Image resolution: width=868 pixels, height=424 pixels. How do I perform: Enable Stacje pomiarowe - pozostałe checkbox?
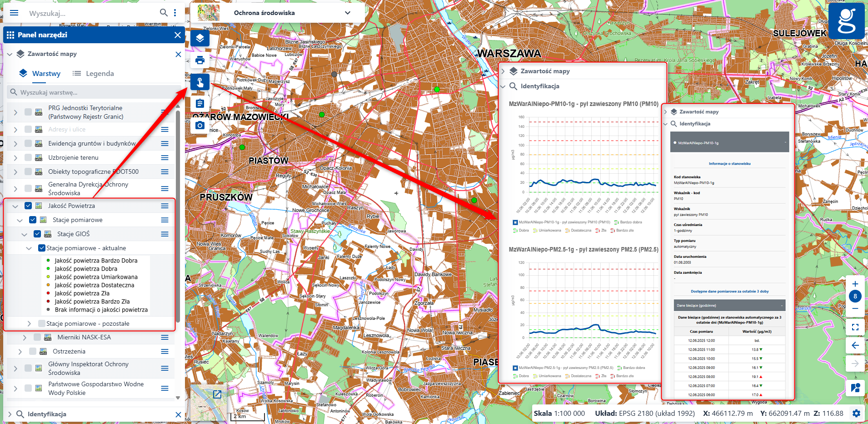[42, 323]
